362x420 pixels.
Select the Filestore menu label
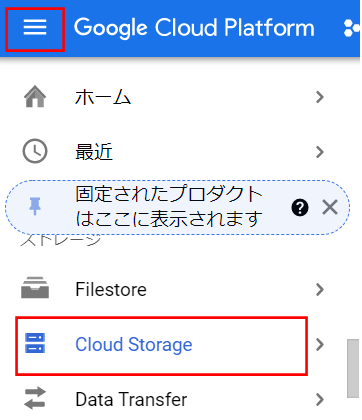point(111,289)
